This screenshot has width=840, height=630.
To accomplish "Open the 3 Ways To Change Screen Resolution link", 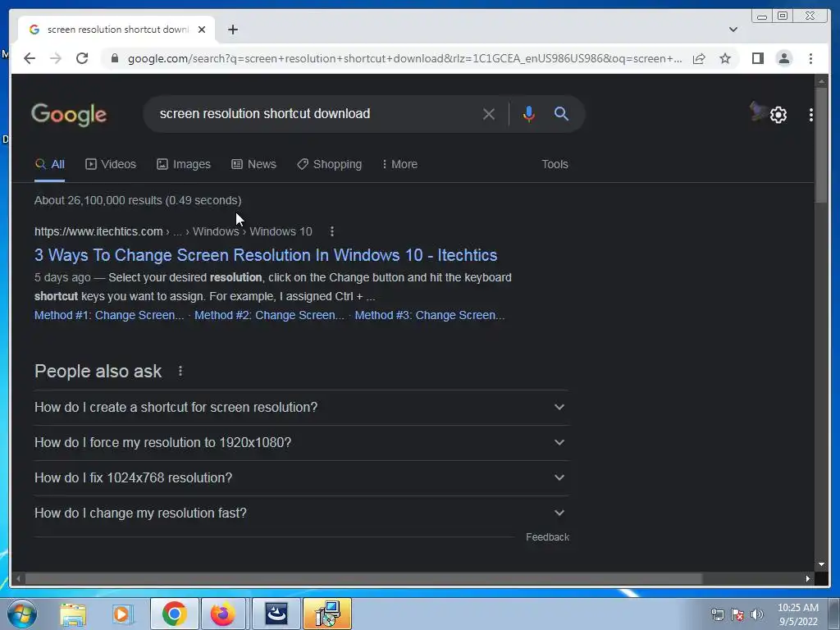I will pos(266,255).
